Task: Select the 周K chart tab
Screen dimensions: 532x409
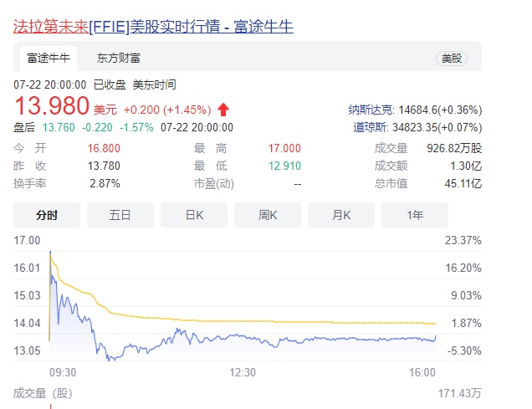Action: click(268, 215)
